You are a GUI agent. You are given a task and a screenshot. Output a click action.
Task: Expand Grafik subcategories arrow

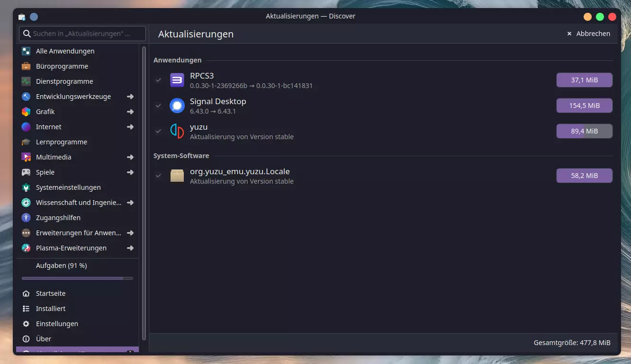130,112
